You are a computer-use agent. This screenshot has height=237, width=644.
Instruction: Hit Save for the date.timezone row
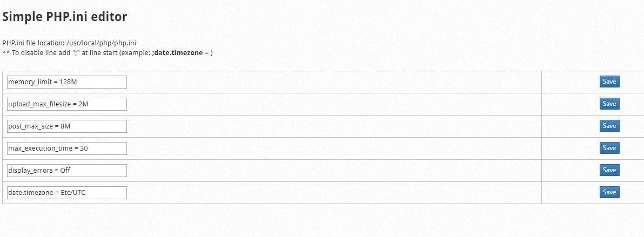[609, 192]
